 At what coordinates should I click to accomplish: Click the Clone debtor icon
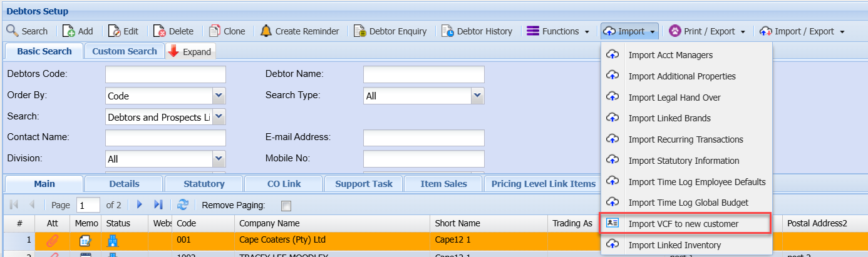tap(215, 31)
